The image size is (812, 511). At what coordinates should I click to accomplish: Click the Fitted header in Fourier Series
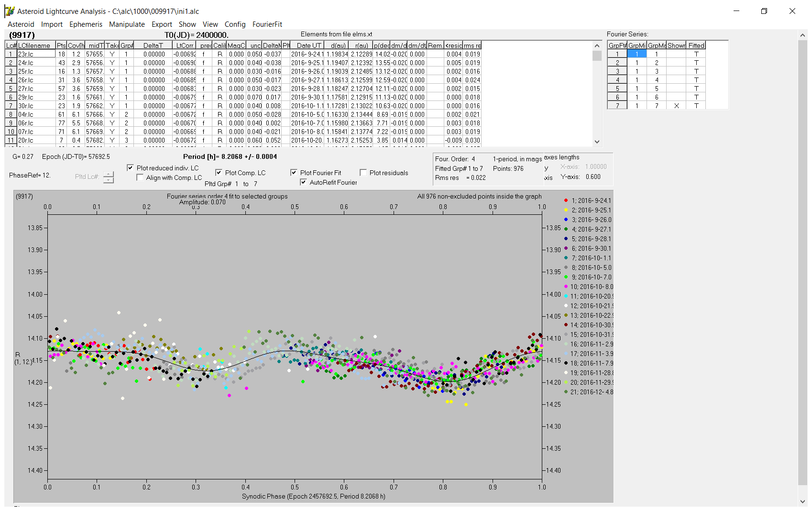click(x=696, y=45)
